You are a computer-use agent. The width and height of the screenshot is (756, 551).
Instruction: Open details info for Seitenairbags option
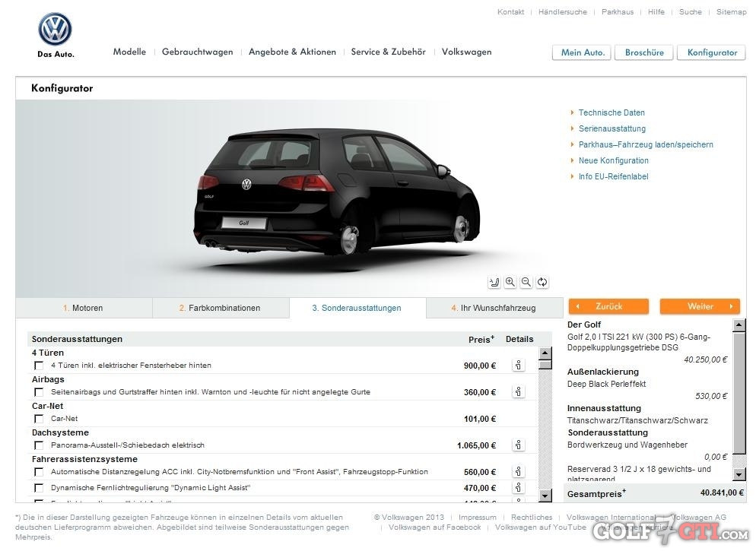(518, 391)
